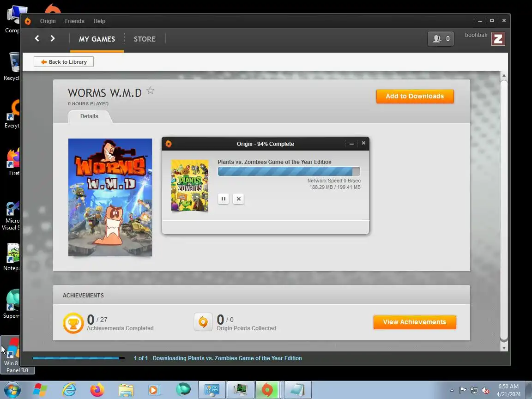Click the downloading status text at bottom
This screenshot has height=399, width=532.
click(218, 358)
